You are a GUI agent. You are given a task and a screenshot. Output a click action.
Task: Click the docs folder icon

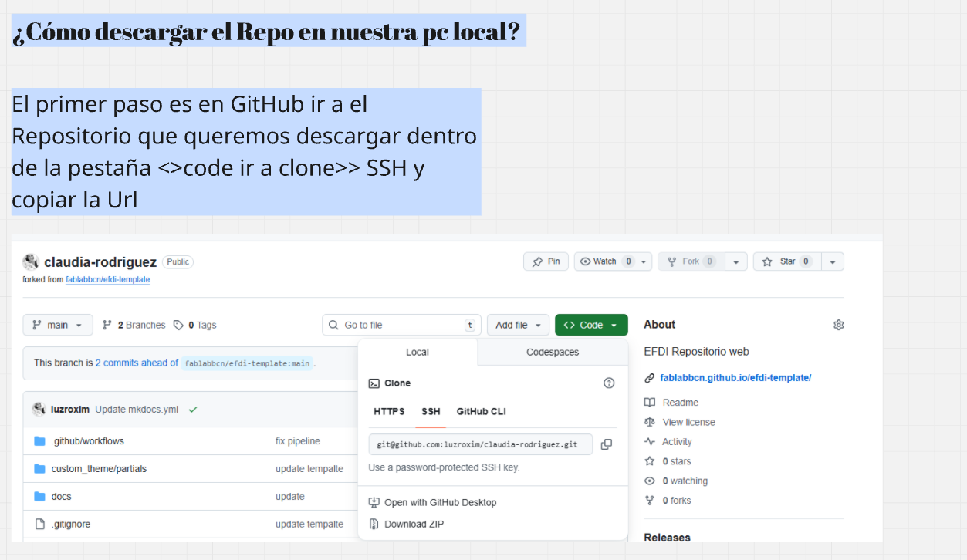(40, 497)
